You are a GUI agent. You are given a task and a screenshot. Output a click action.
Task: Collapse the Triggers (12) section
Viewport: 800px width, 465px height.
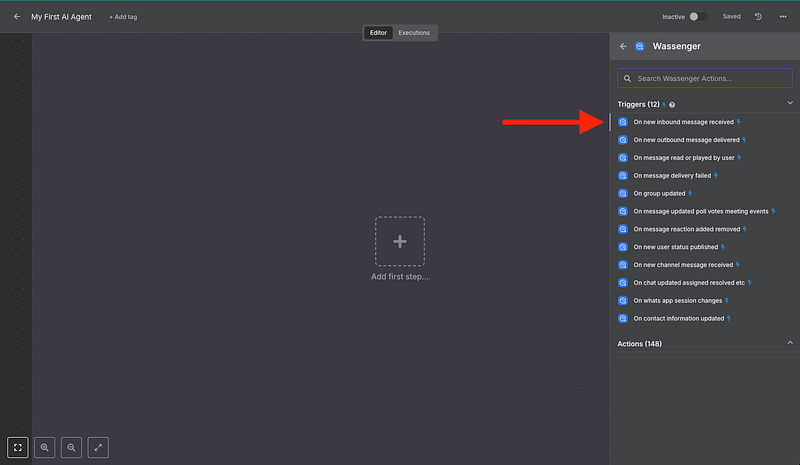[x=789, y=103]
